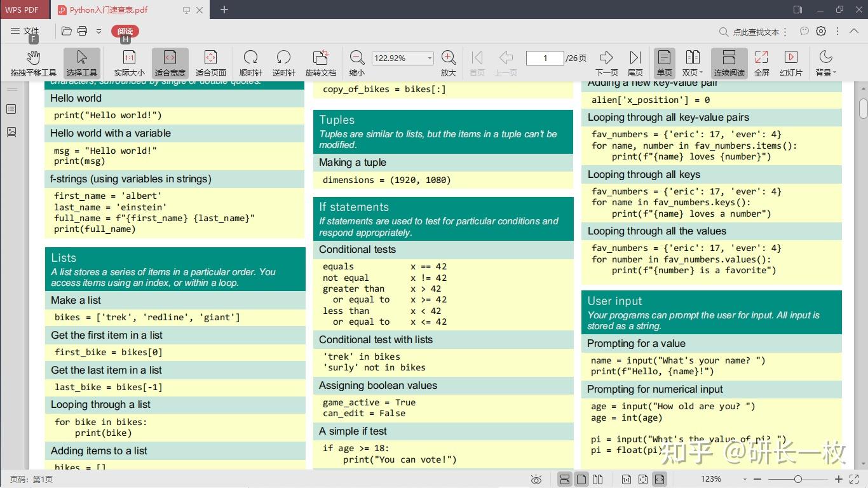Toggle continuous reading mode (连续阅读)
This screenshot has height=488, width=868.
[x=729, y=64]
